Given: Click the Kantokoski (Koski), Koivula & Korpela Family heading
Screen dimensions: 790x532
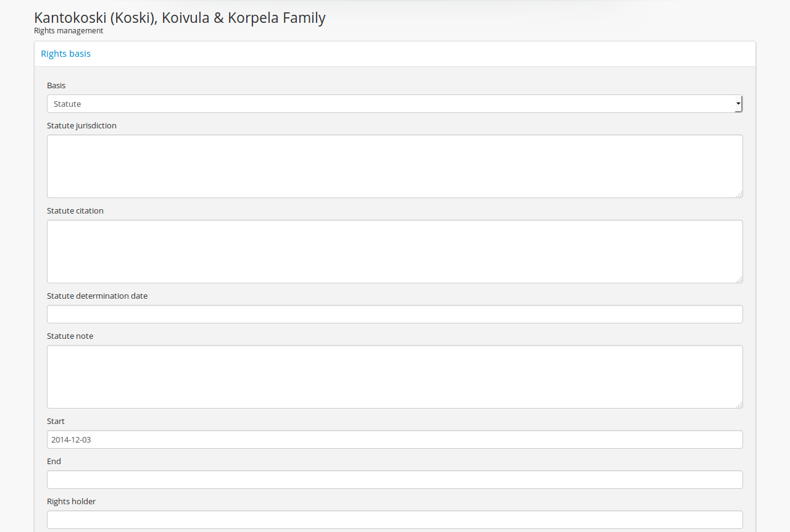Looking at the screenshot, I should 180,18.
